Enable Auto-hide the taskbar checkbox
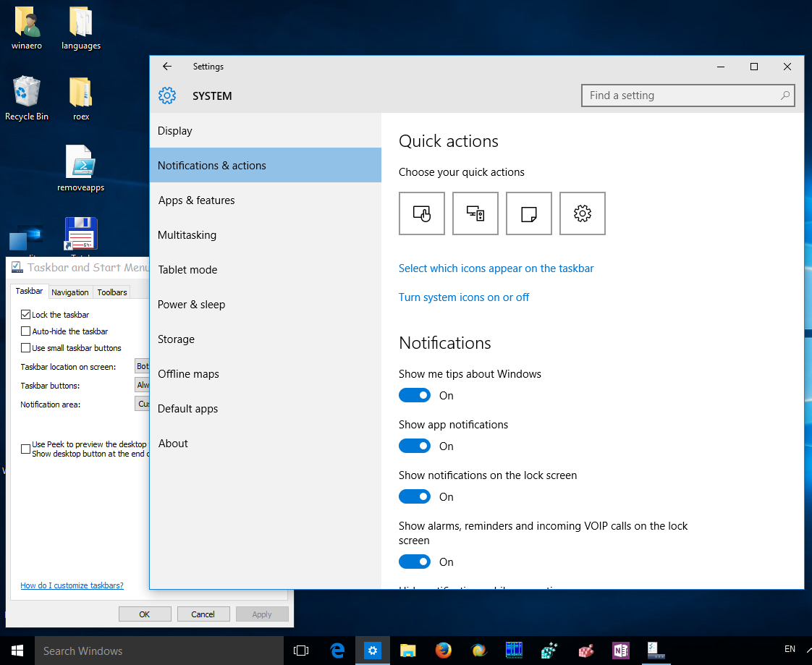 click(25, 331)
